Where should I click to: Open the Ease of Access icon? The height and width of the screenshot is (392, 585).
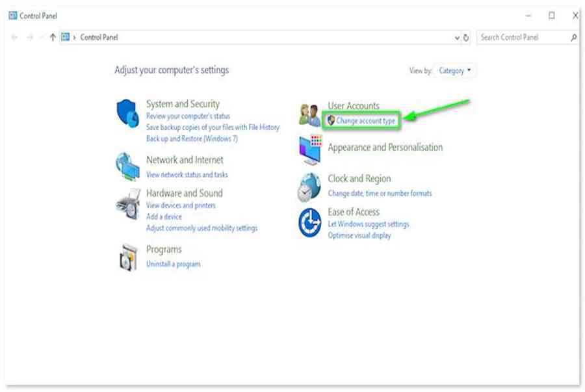[309, 223]
